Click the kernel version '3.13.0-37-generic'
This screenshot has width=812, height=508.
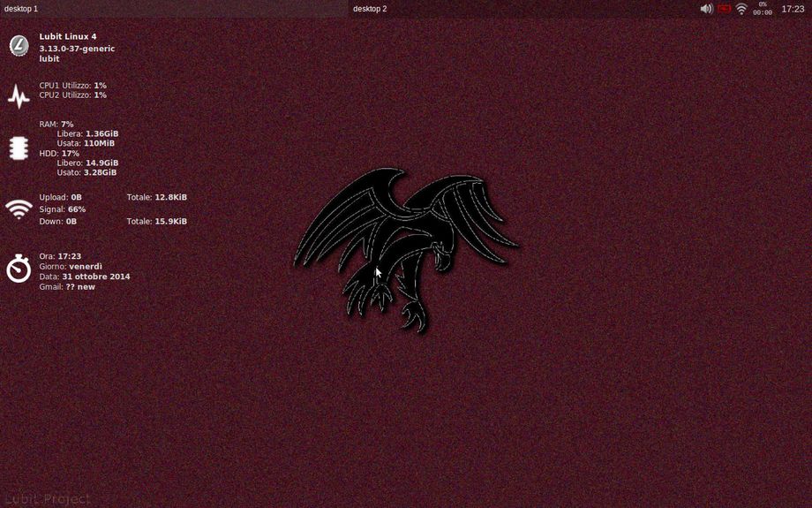pos(77,49)
